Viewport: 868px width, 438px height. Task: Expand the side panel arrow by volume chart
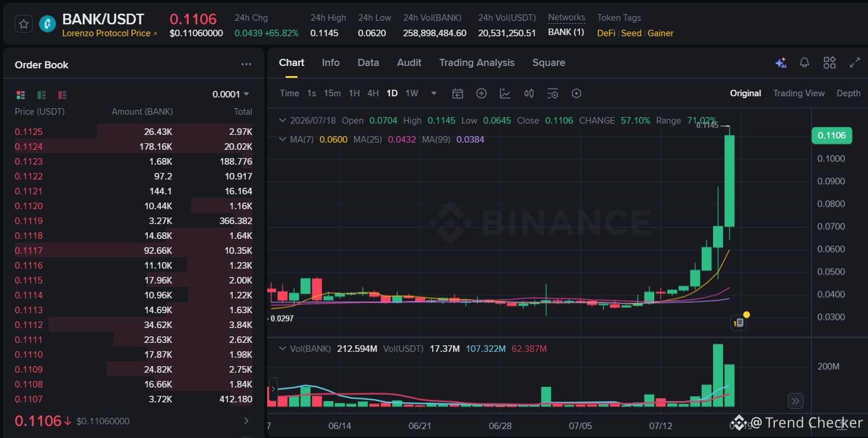(x=273, y=389)
